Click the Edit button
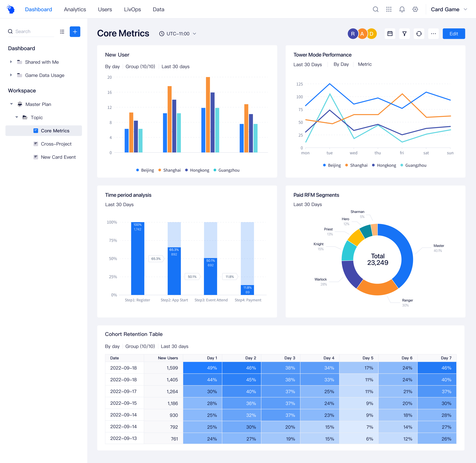The height and width of the screenshot is (463, 476). click(x=454, y=34)
